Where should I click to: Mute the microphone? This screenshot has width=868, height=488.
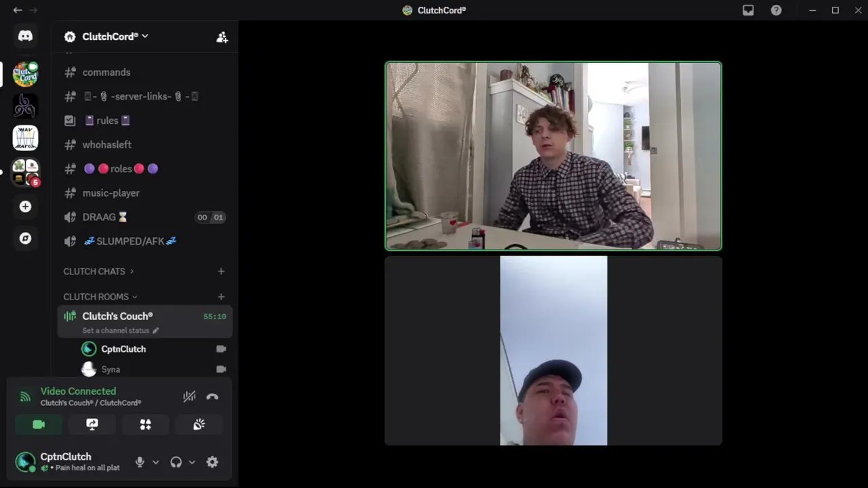(x=140, y=462)
